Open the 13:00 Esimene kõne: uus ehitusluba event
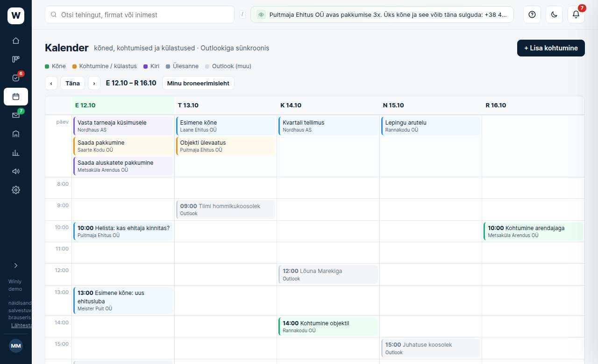Viewport: 598px width, 364px height. (x=123, y=301)
